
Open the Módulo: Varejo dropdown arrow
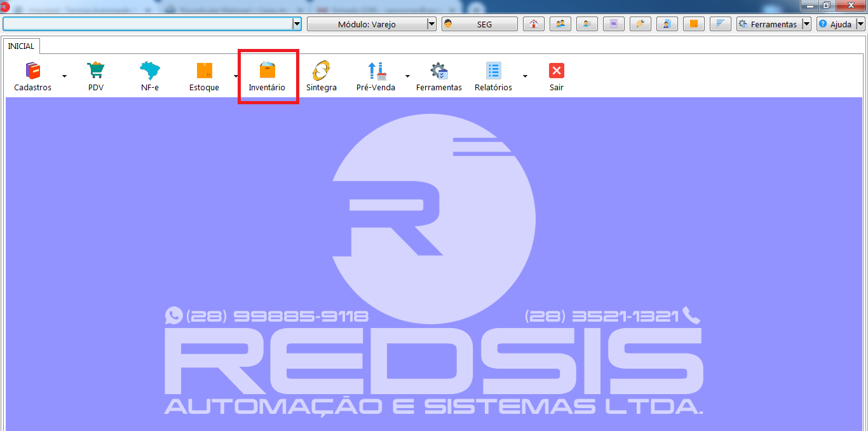click(x=431, y=24)
